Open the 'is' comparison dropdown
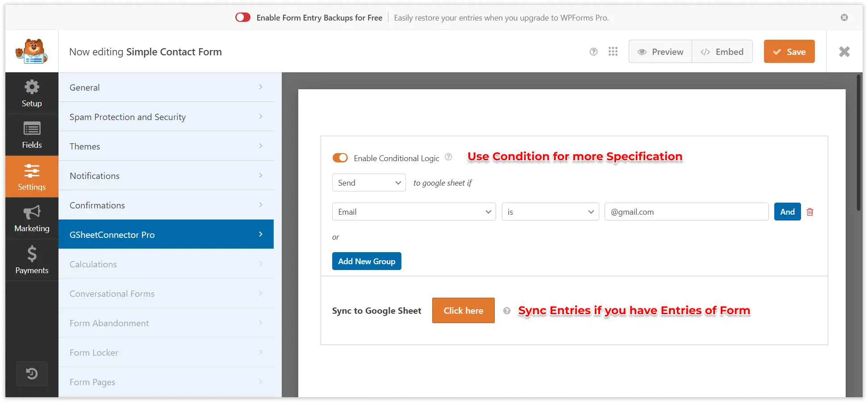Viewport: 868px width, 403px height. pyautogui.click(x=550, y=212)
